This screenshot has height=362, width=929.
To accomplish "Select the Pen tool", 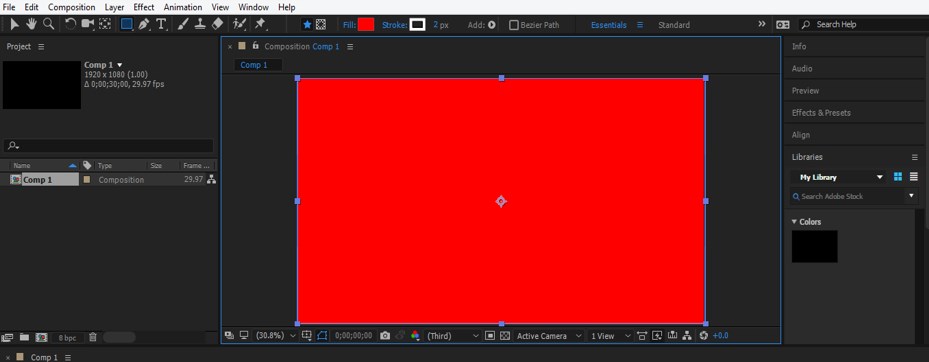I will [x=143, y=24].
